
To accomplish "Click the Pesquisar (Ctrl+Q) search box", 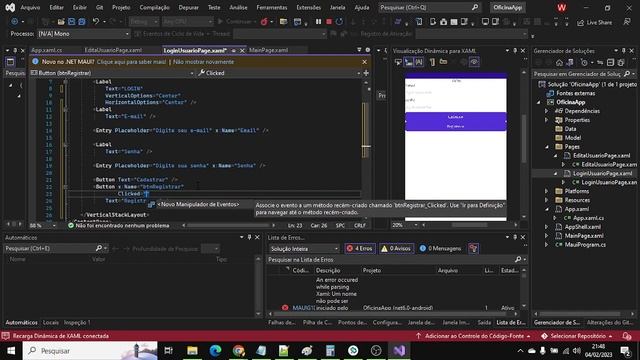I will tap(429, 7).
